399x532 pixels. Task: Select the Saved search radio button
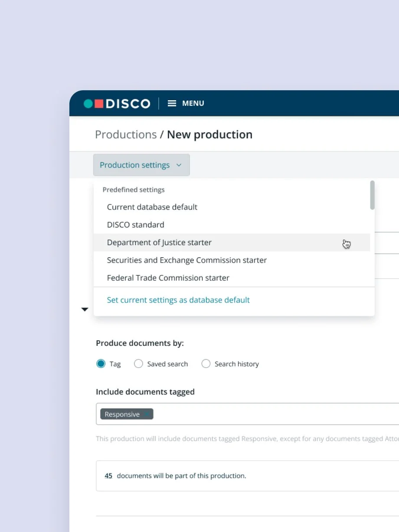(x=138, y=364)
